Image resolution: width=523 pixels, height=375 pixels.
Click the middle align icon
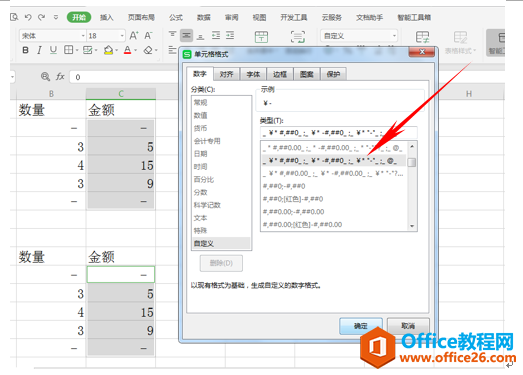tap(186, 35)
